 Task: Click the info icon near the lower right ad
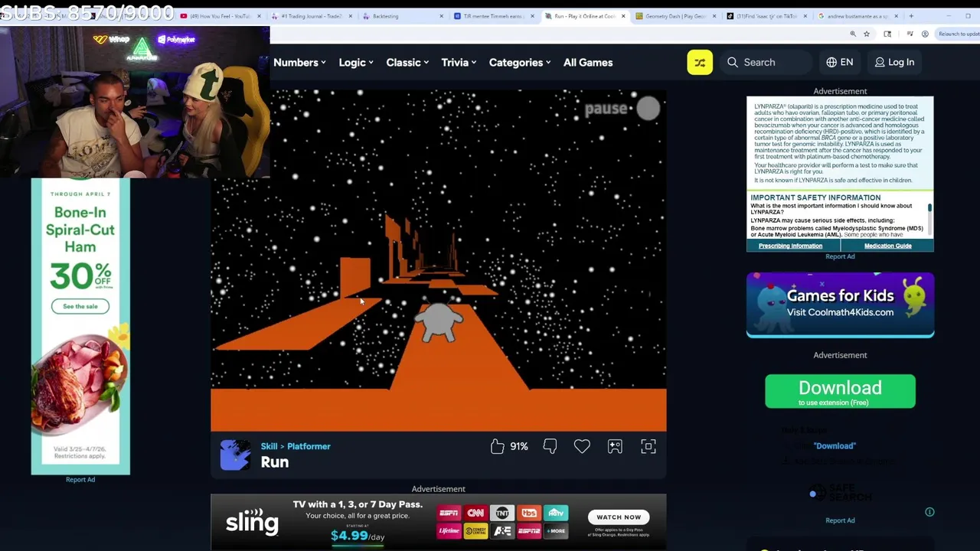pos(929,512)
